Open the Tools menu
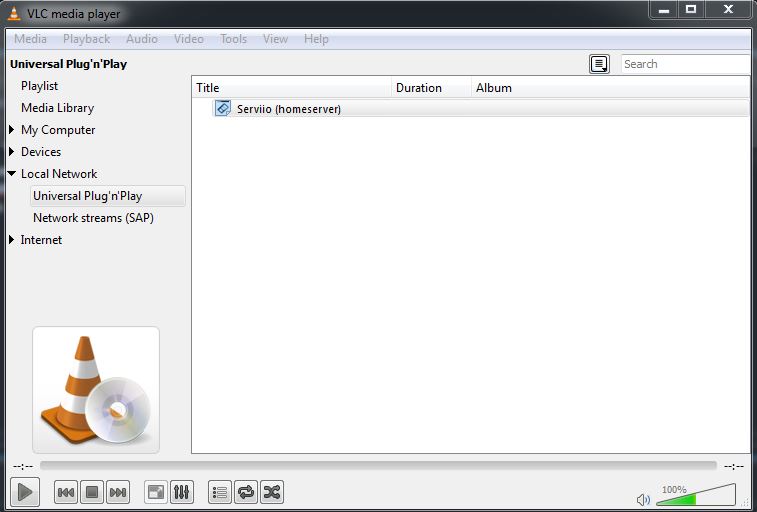 click(233, 39)
